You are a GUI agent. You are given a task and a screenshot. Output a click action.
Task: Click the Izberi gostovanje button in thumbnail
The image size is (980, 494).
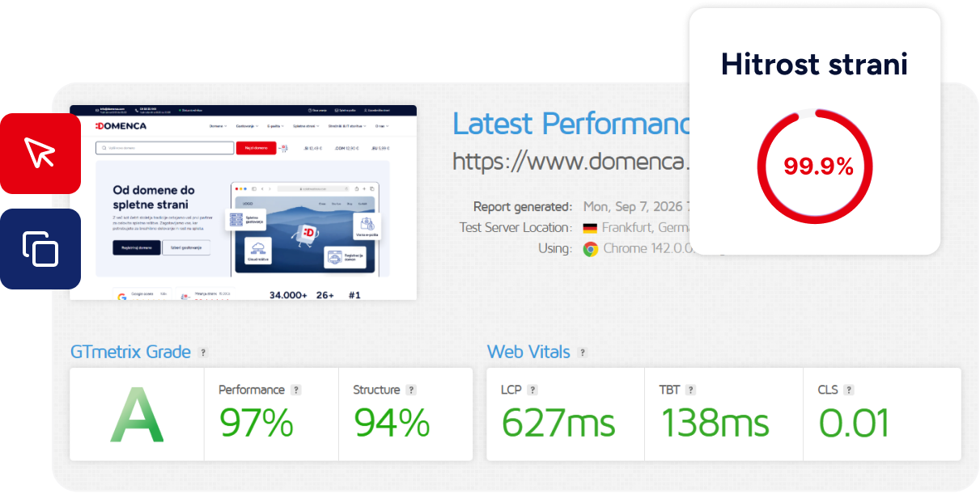(186, 247)
